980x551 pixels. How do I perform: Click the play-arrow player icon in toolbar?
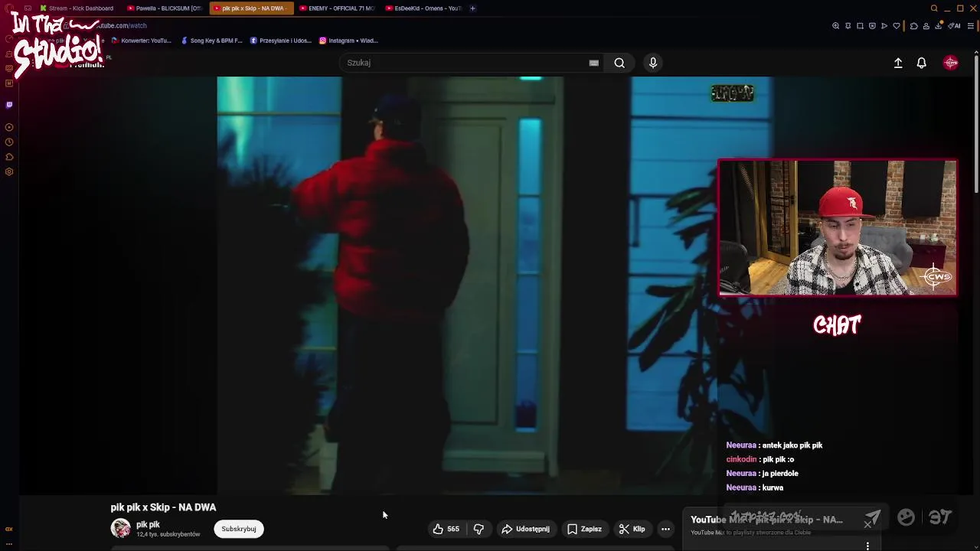click(x=884, y=26)
